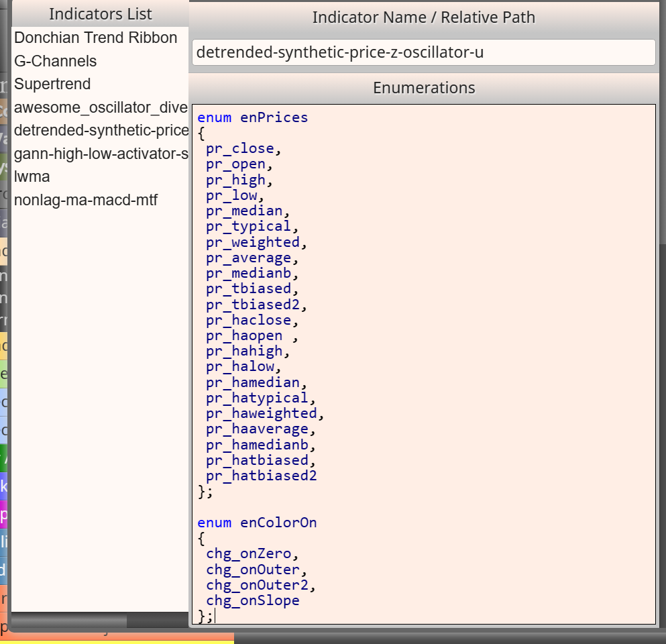Place cursor on pr_hamedianb line
Screen dimensions: 666x644
click(x=260, y=445)
